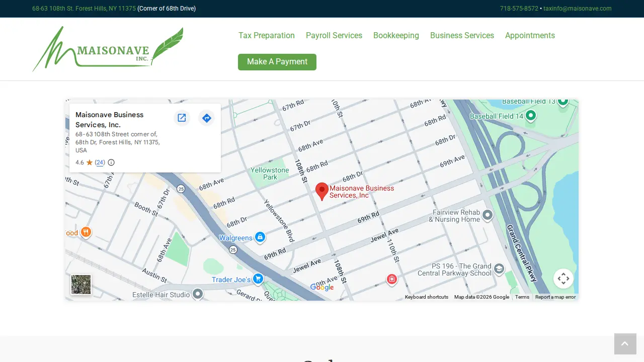Click the Google logo on the map
644x362 pixels.
[322, 287]
